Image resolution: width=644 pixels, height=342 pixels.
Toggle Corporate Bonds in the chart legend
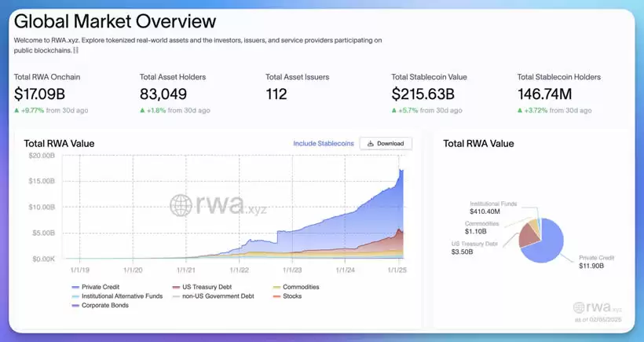point(101,306)
